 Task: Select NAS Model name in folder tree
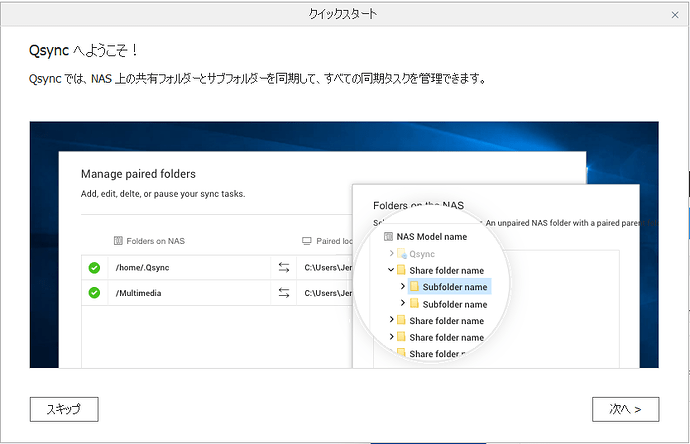point(432,237)
